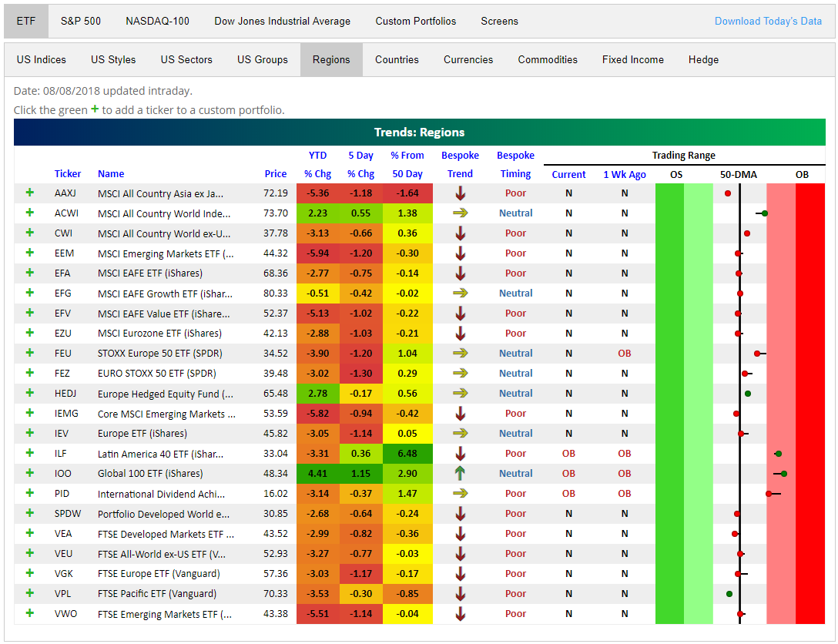The width and height of the screenshot is (838, 644).
Task: Click the sideways trend arrow for ACWI
Action: point(461,213)
